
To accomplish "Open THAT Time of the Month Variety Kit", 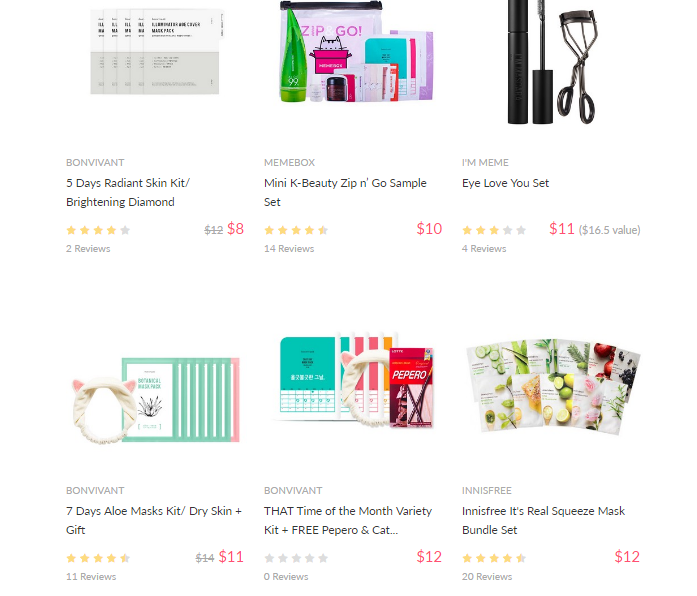I will (x=348, y=520).
